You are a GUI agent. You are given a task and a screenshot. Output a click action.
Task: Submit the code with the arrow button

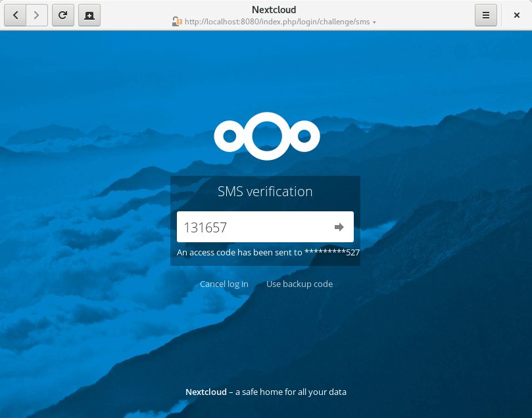pyautogui.click(x=339, y=227)
